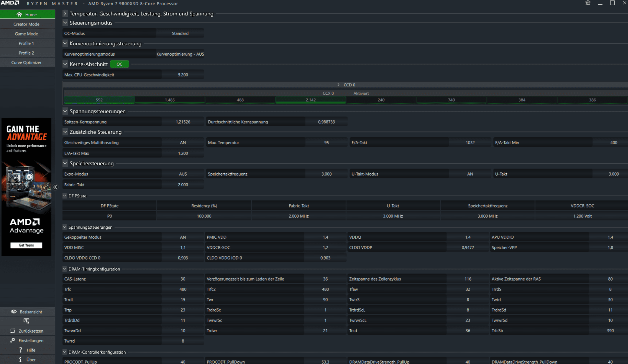
Task: Click the Aktiviert label beside CCX 0
Action: click(x=361, y=93)
